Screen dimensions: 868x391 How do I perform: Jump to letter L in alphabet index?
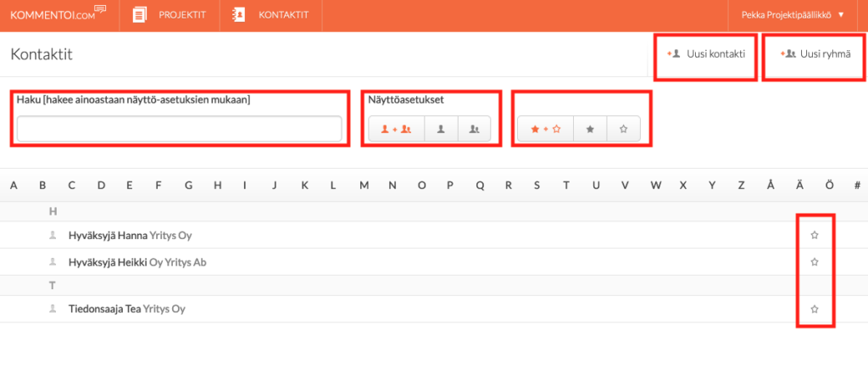click(332, 186)
